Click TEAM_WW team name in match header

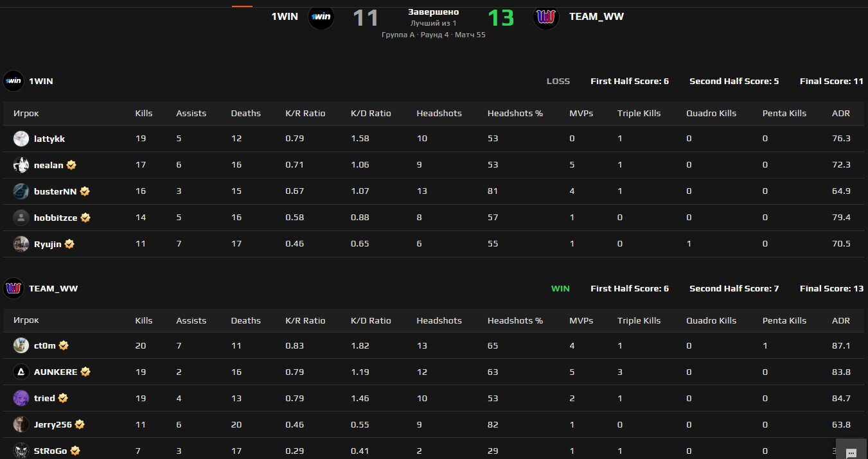tap(596, 17)
